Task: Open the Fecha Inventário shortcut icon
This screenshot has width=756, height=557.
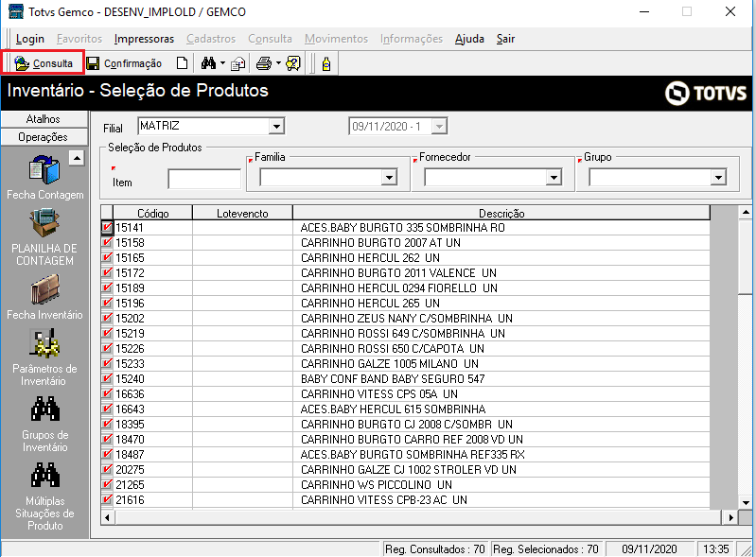Action: (44, 289)
